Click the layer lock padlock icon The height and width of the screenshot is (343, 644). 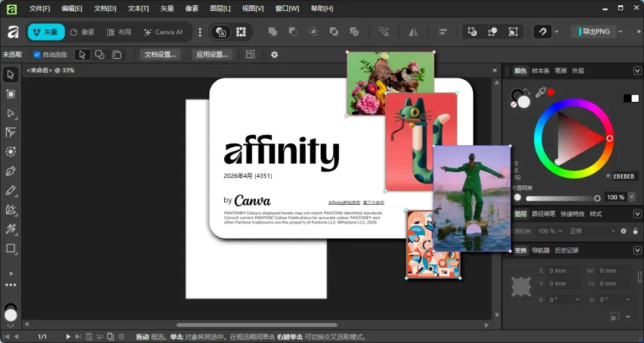(x=635, y=231)
